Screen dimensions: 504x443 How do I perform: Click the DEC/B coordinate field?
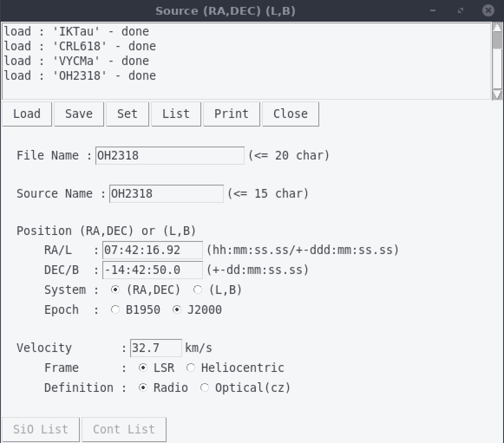[152, 270]
